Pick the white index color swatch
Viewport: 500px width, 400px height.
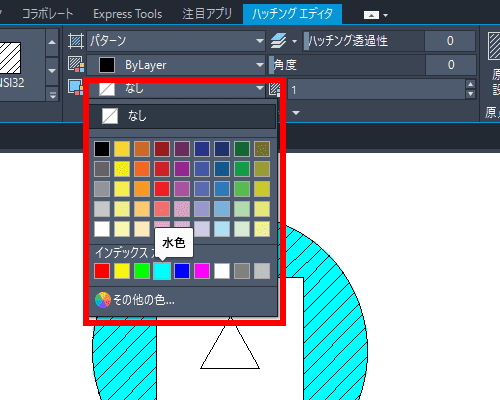(x=222, y=271)
